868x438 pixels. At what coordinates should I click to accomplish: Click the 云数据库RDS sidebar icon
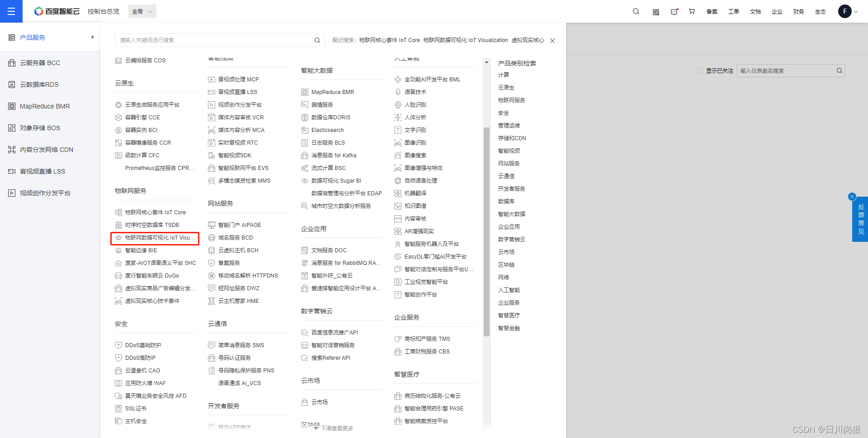click(12, 85)
